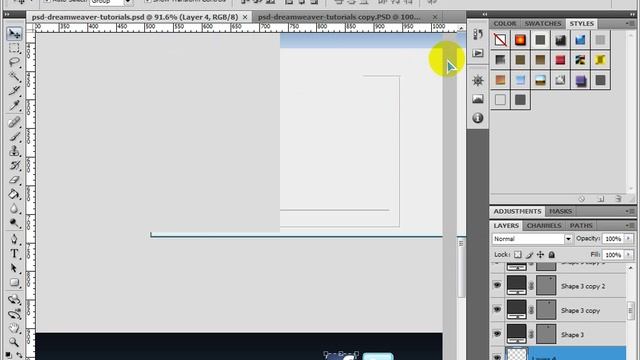Viewport: 640px width, 360px height.
Task: Close the psd-dreamweaver-tutorials.psd document tab
Action: click(245, 17)
